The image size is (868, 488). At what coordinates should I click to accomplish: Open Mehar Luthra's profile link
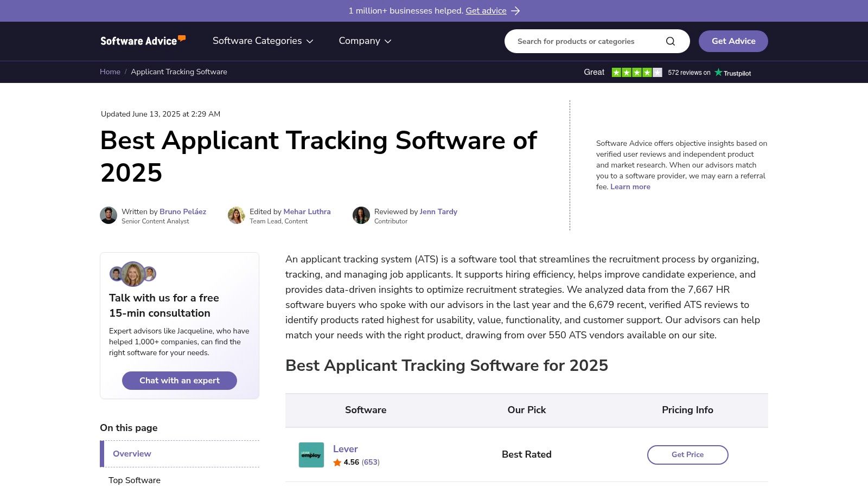click(x=307, y=211)
